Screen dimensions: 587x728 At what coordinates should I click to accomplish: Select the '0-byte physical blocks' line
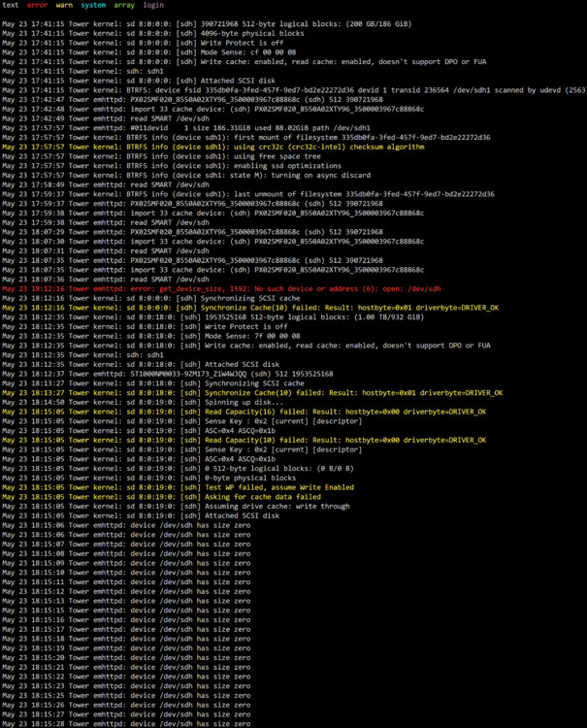point(149,478)
